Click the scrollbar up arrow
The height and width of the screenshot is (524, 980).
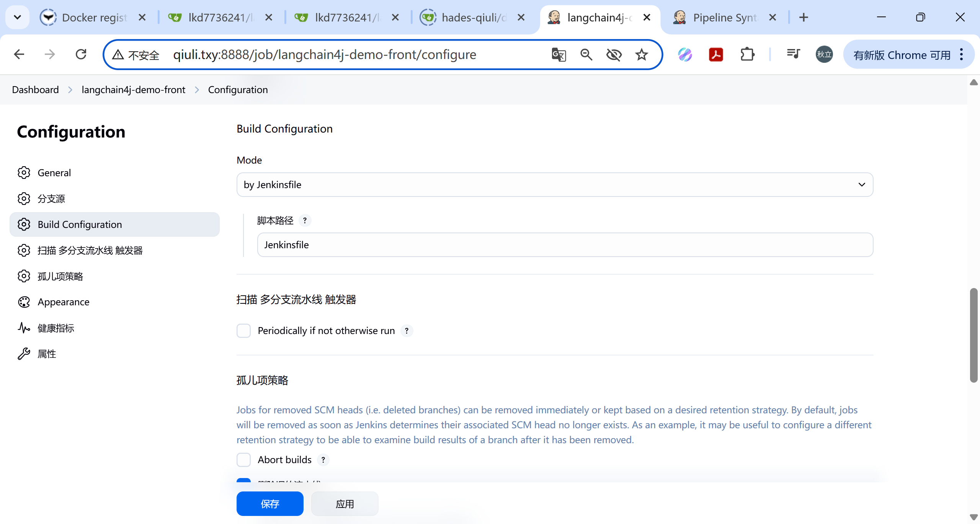pos(974,82)
